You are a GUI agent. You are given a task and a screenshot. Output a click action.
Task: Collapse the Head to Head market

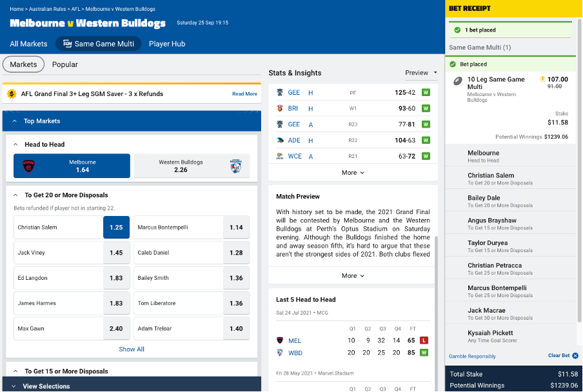pyautogui.click(x=15, y=144)
